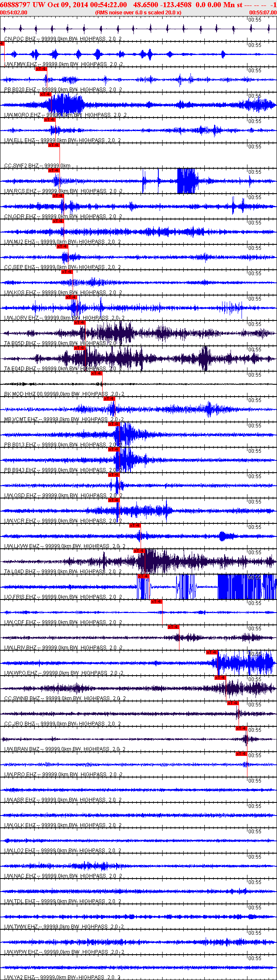The width and height of the screenshot is (277, 980).
Task: Select the CC.SEP EHZ station label
Action: coord(62,267)
